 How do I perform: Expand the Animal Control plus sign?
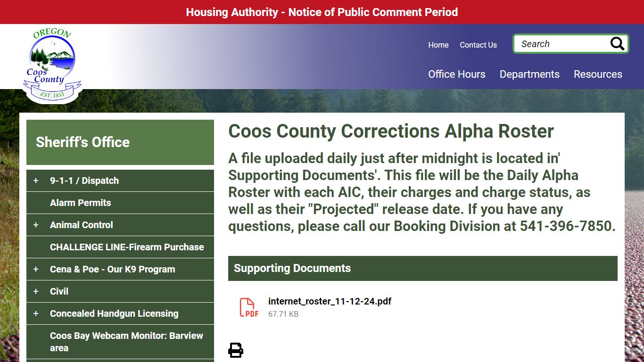36,225
